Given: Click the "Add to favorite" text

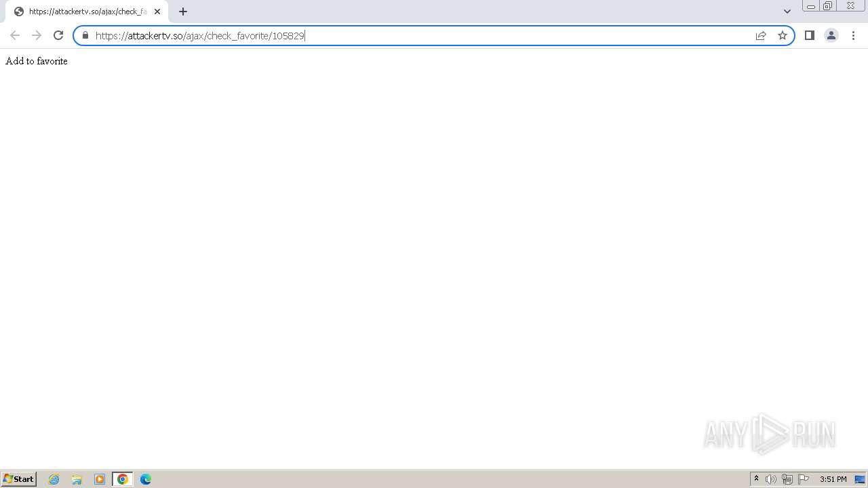Looking at the screenshot, I should 37,61.
